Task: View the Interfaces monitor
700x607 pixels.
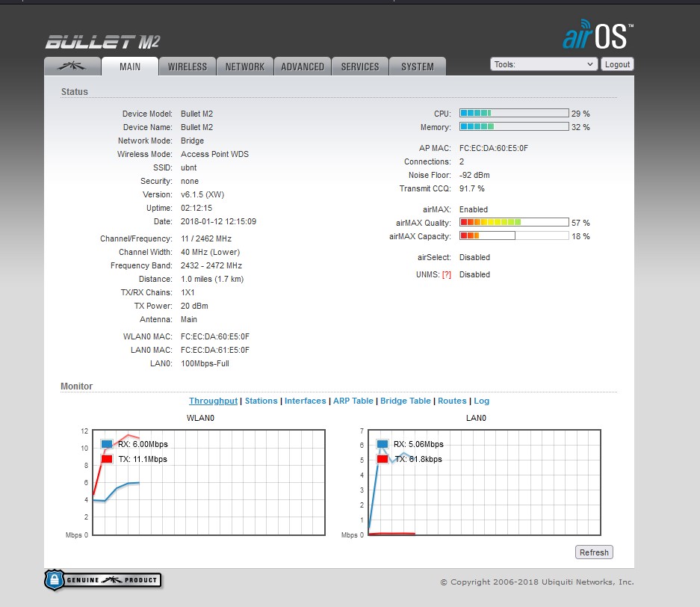Action: (306, 401)
